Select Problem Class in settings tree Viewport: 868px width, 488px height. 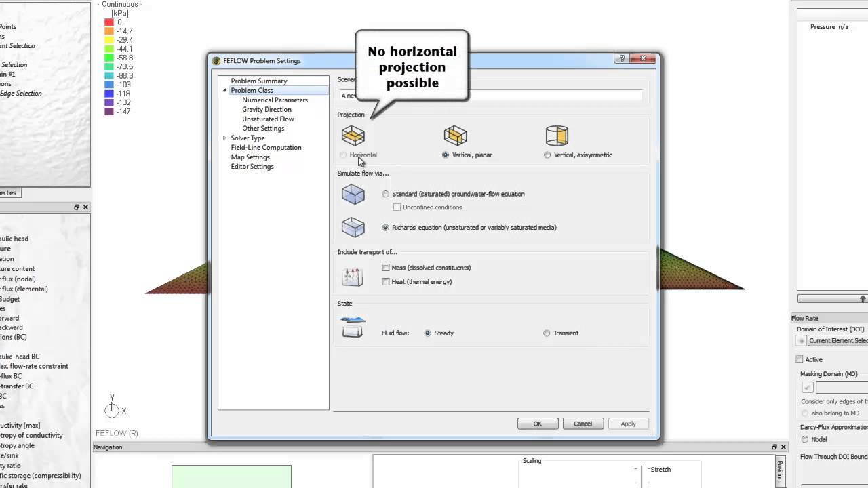[252, 91]
